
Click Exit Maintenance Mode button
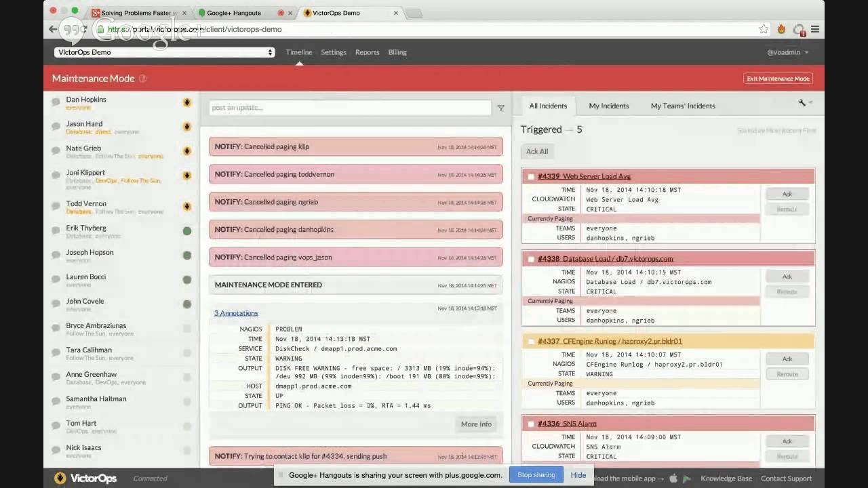coord(778,79)
